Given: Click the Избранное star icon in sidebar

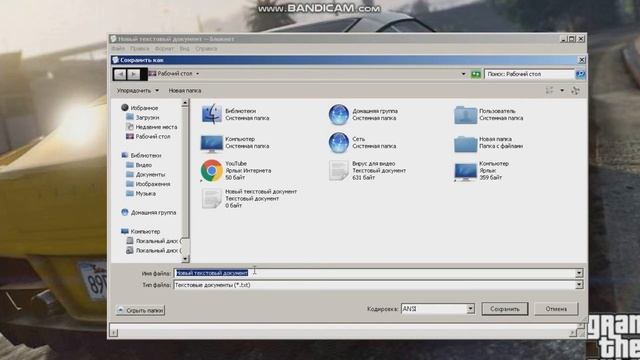Looking at the screenshot, I should tap(125, 108).
